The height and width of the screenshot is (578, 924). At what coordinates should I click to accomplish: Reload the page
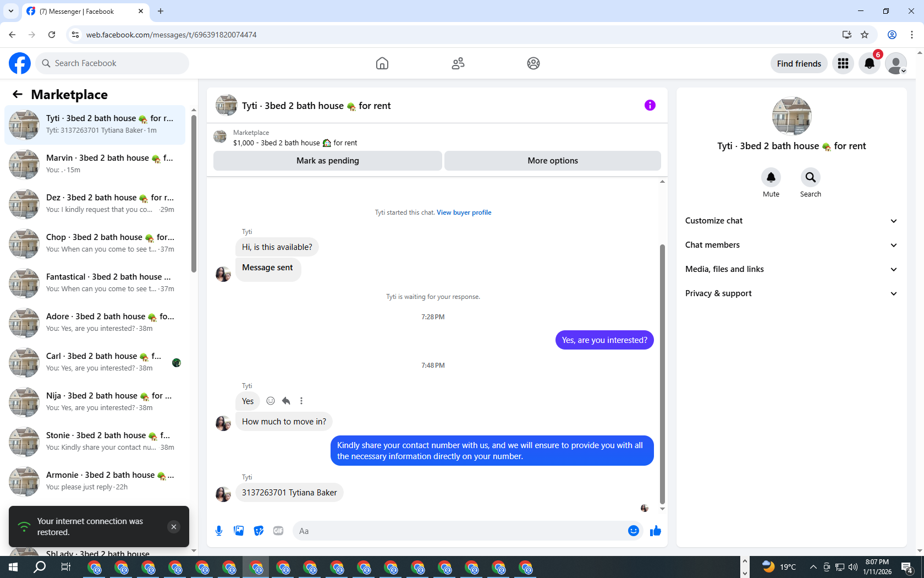click(52, 35)
